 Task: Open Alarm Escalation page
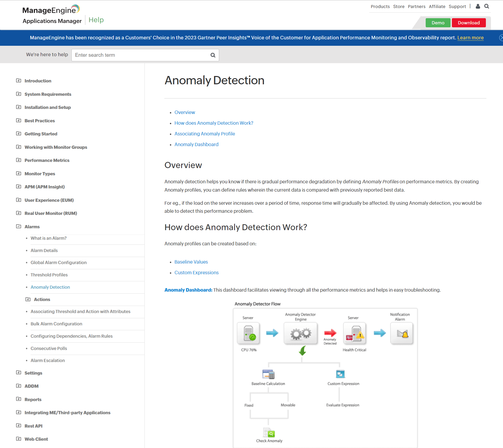click(x=48, y=360)
